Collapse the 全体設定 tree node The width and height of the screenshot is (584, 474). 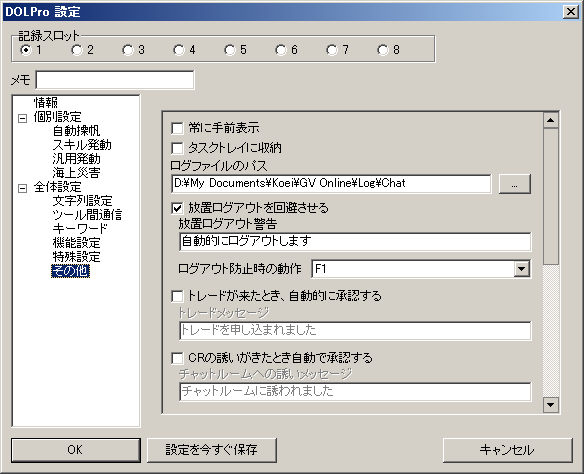pyautogui.click(x=23, y=188)
